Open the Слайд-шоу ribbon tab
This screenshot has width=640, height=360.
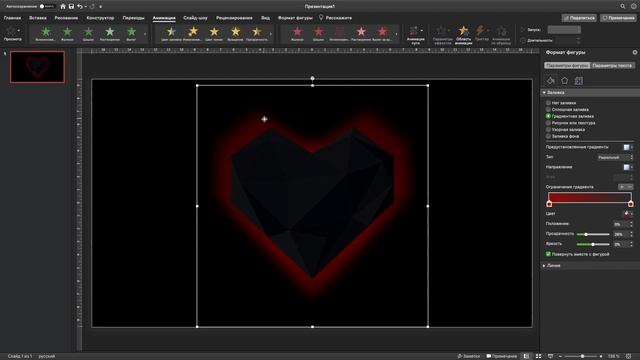pos(196,18)
